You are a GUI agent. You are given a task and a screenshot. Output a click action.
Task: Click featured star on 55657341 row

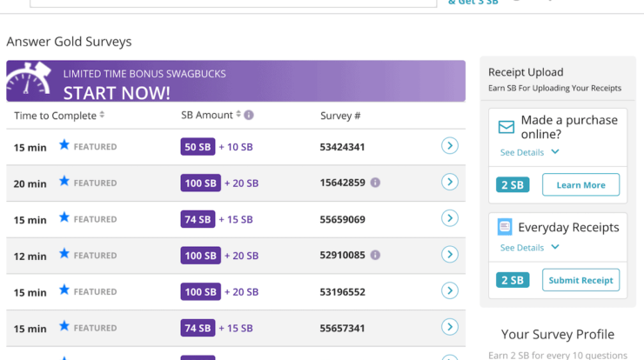(64, 325)
